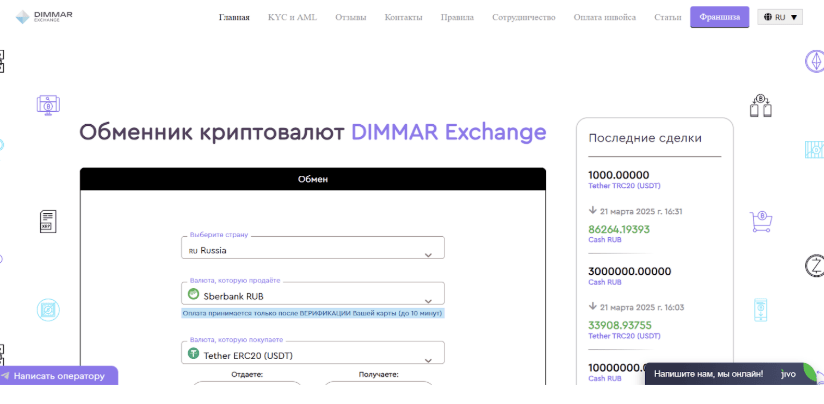824x404 pixels.
Task: Open the Сотрудничество page
Action: coord(523,17)
